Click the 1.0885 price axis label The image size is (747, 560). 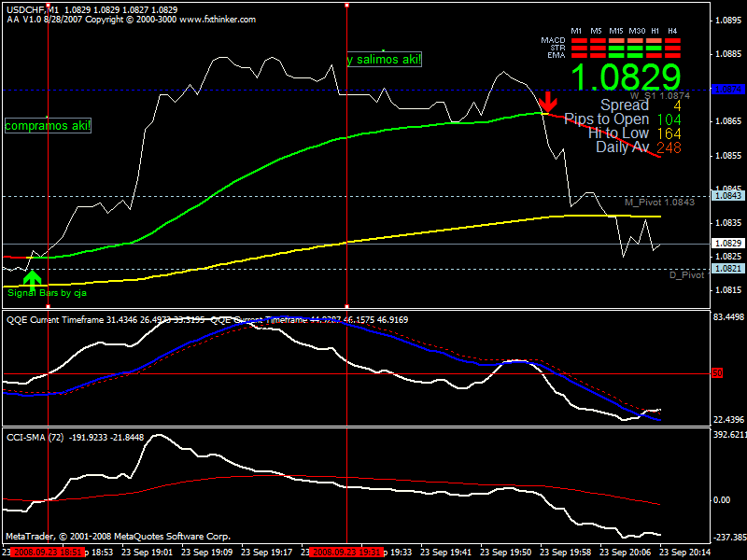(728, 54)
